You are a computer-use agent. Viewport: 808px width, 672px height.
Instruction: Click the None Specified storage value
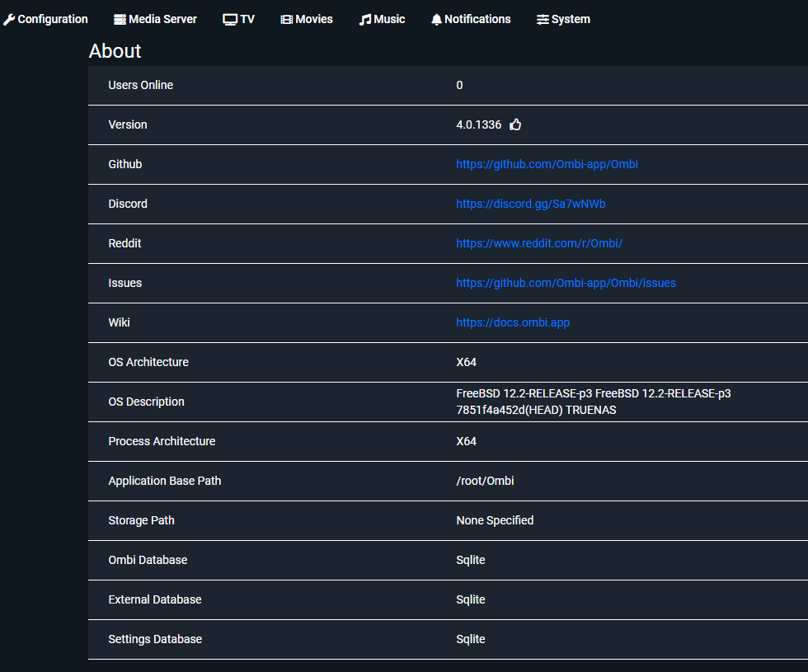click(x=495, y=520)
